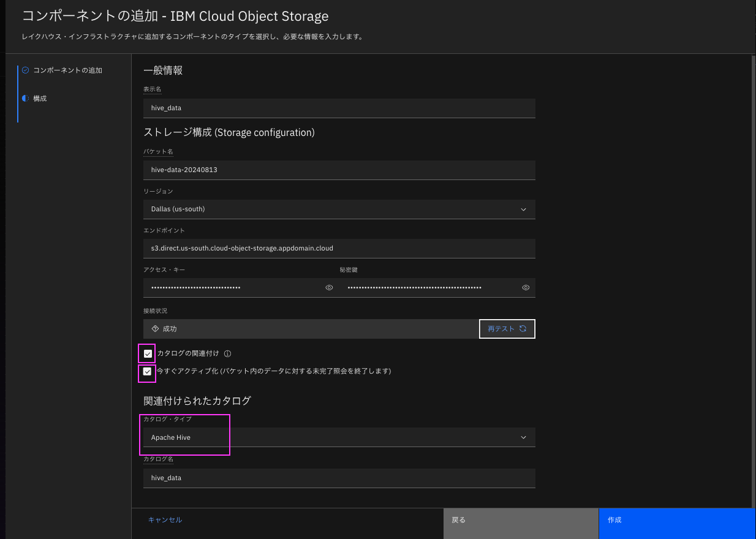Click the 戻る button
The height and width of the screenshot is (539, 756).
point(521,520)
